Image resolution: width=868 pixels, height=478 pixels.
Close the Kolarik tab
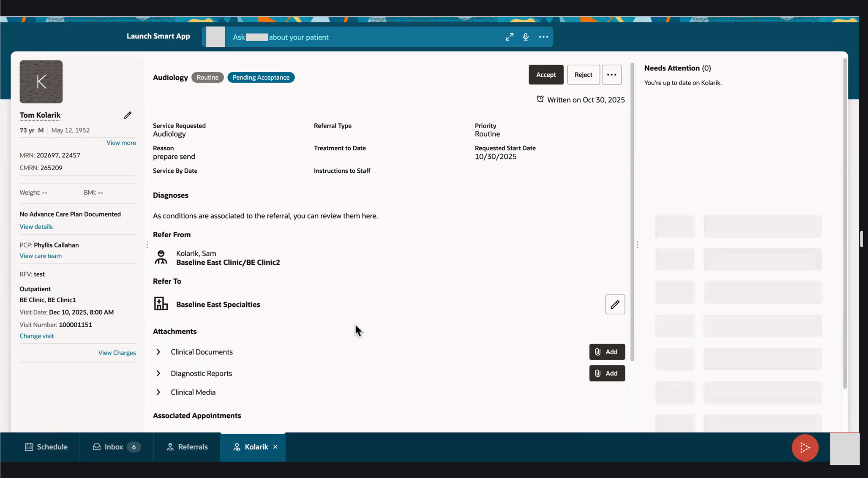tap(275, 447)
